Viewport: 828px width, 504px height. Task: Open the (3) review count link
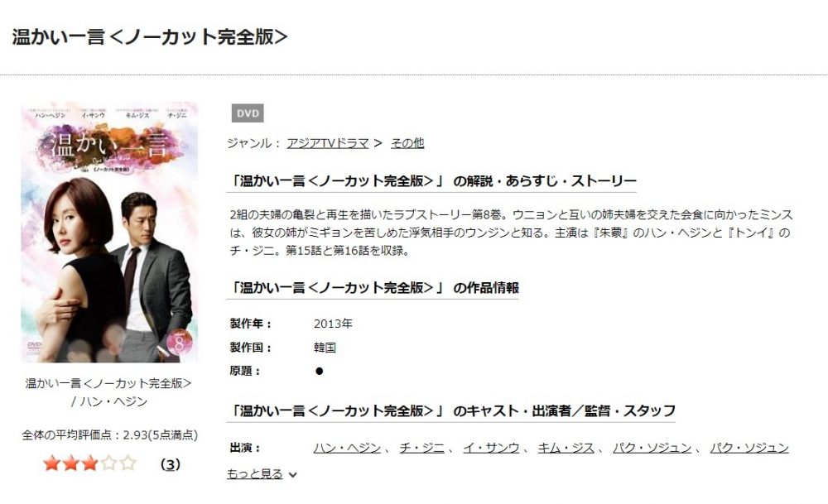pos(170,464)
